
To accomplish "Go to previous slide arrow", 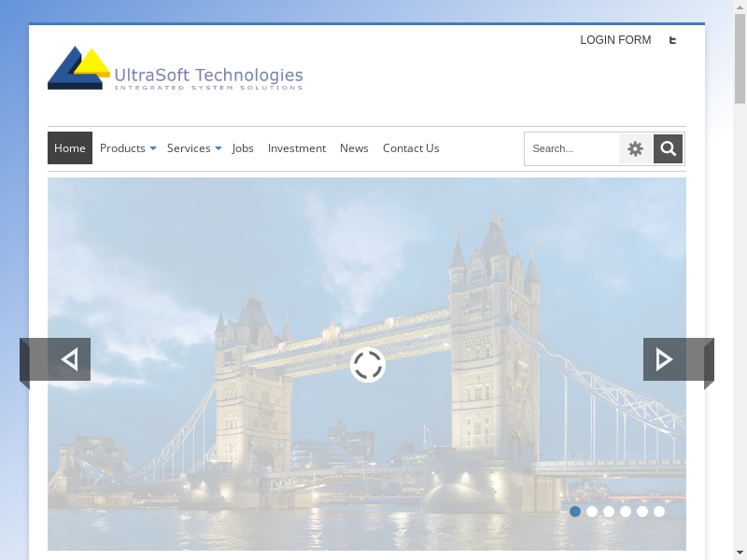I will pos(68,359).
